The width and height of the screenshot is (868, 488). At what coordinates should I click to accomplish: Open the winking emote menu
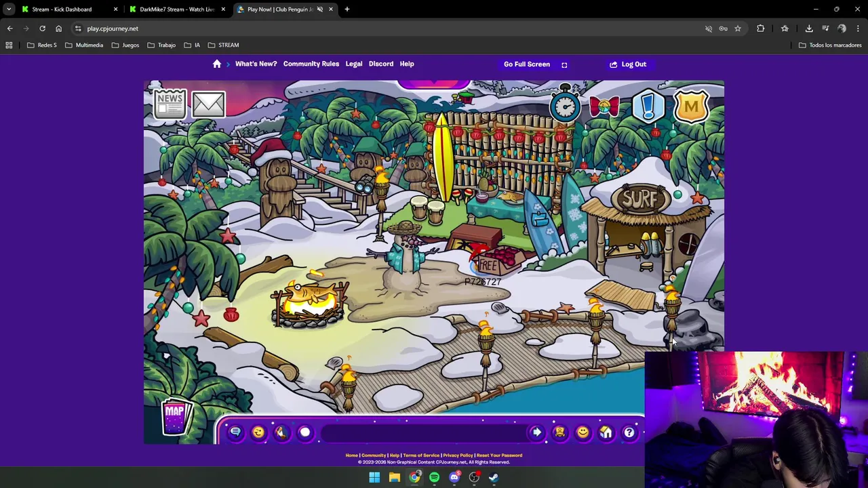[258, 432]
